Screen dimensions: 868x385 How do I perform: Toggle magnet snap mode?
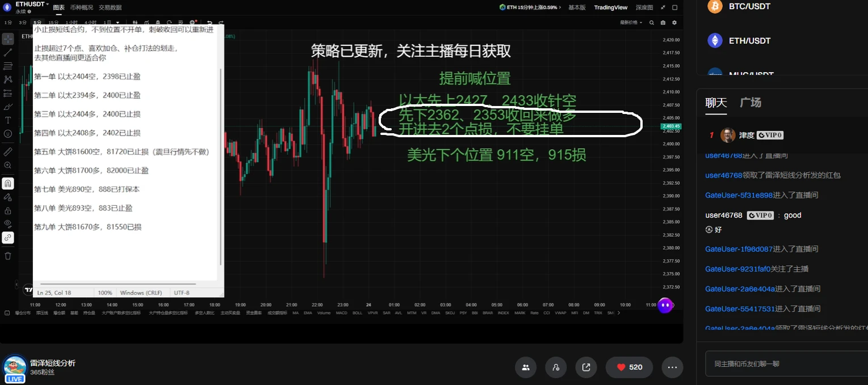[8, 184]
